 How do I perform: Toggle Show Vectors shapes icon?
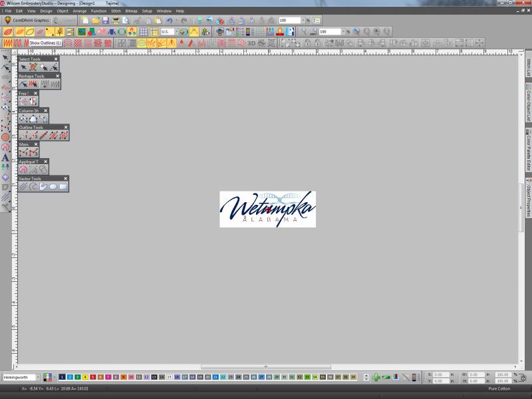tap(91, 32)
